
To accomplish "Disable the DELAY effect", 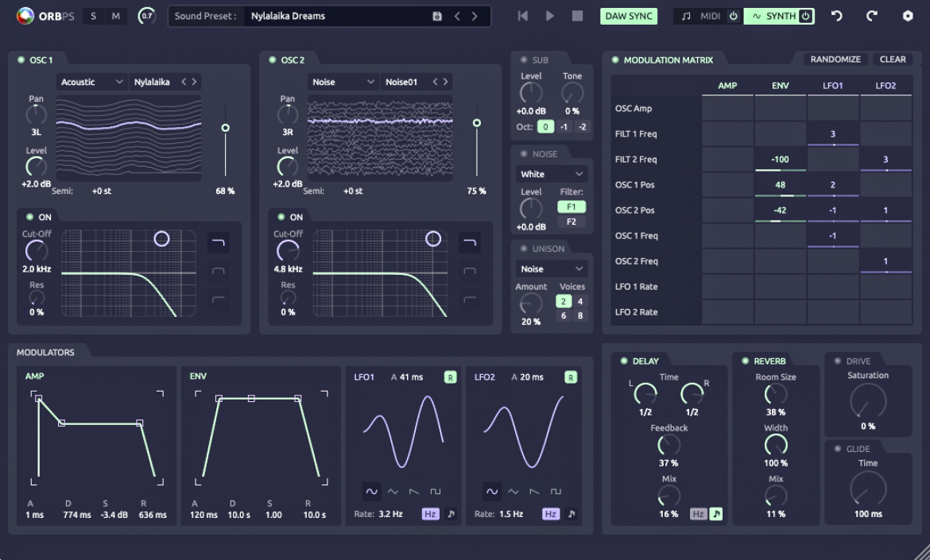I will pyautogui.click(x=623, y=361).
